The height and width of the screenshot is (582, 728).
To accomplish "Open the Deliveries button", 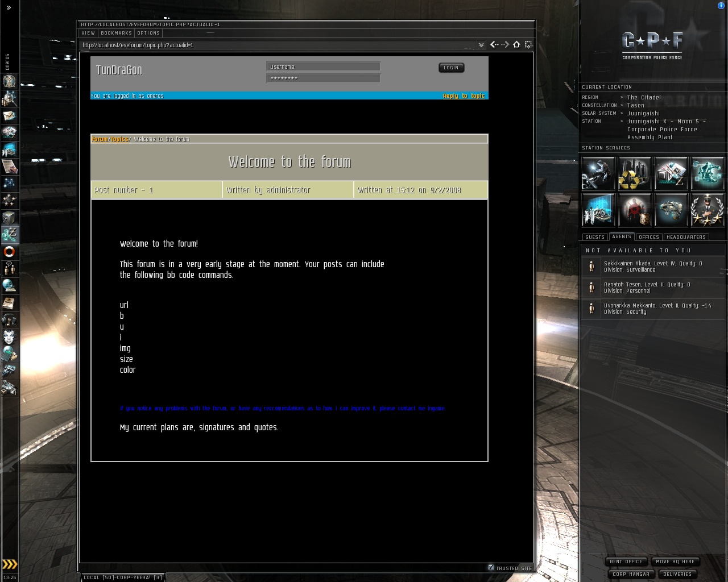I will 677,574.
